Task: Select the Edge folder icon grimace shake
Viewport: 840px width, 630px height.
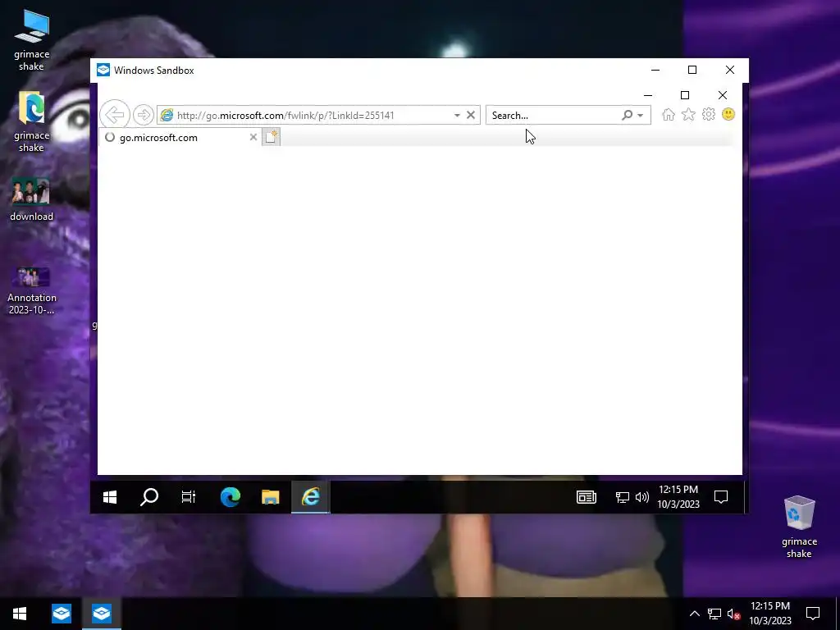Action: [x=32, y=121]
